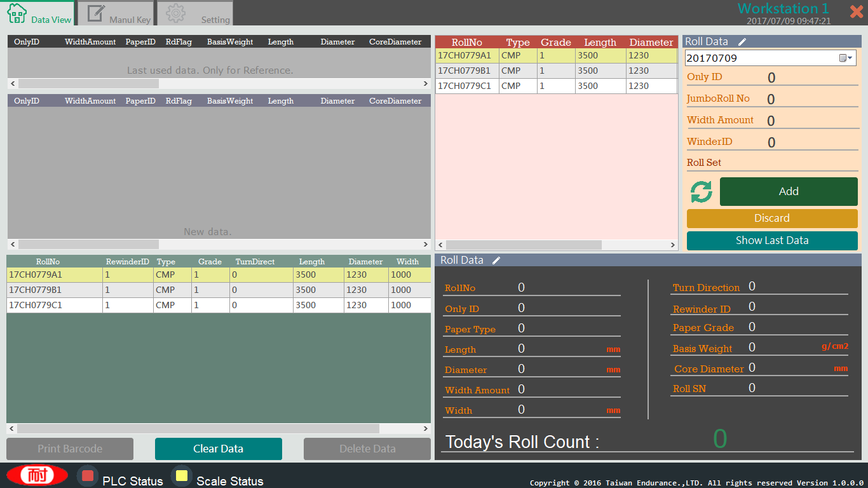Screen dimensions: 868x488
Task: Click the red PLC Status indicator
Action: coord(88,476)
